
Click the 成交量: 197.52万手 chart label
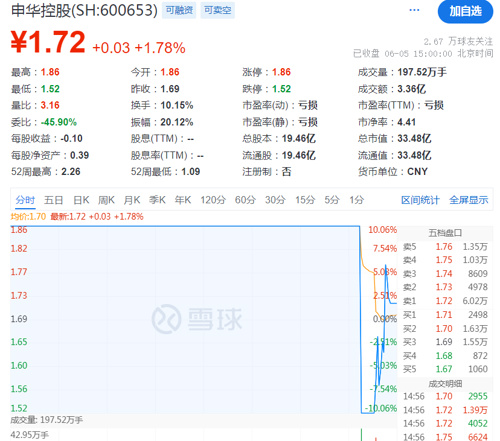pyautogui.click(x=46, y=420)
